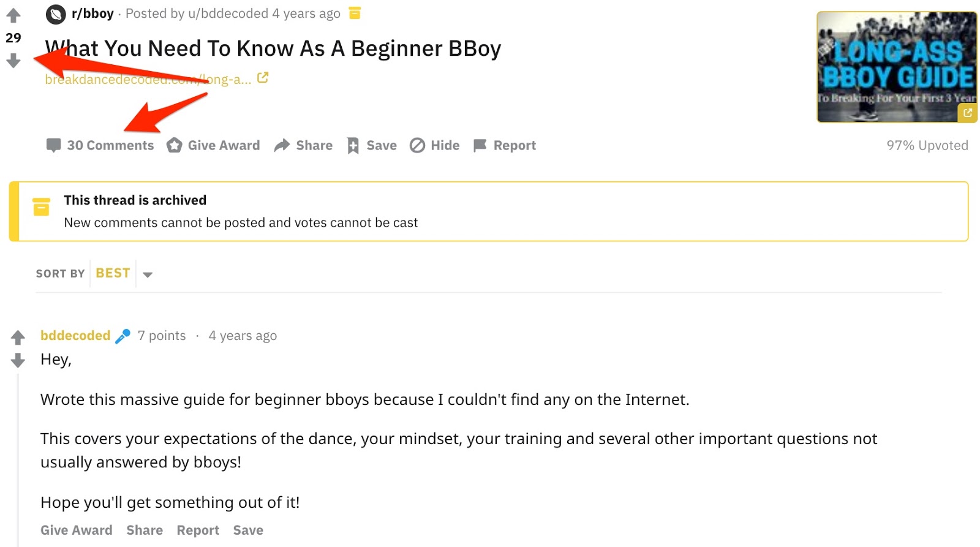Open comments via the speech bubble icon
Viewport: 980px width, 547px height.
click(54, 145)
